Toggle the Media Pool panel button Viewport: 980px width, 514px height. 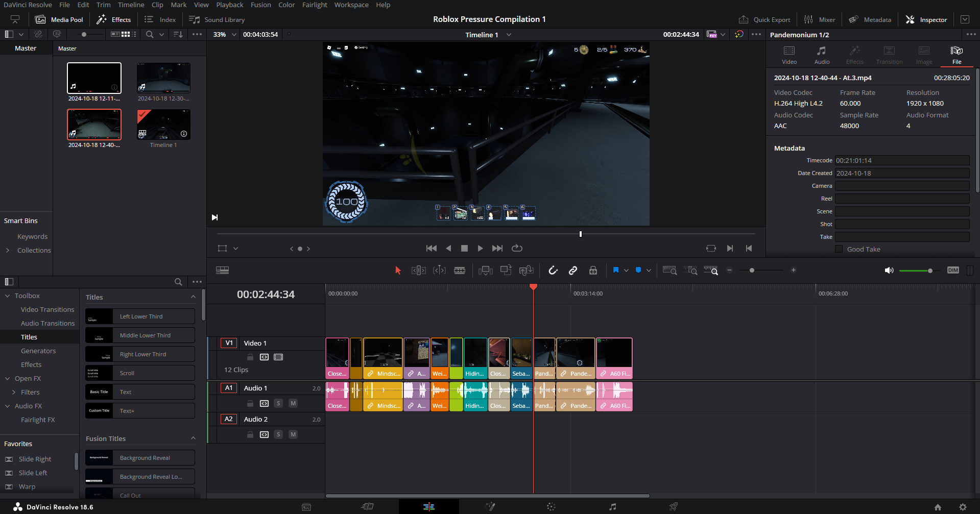click(x=59, y=19)
